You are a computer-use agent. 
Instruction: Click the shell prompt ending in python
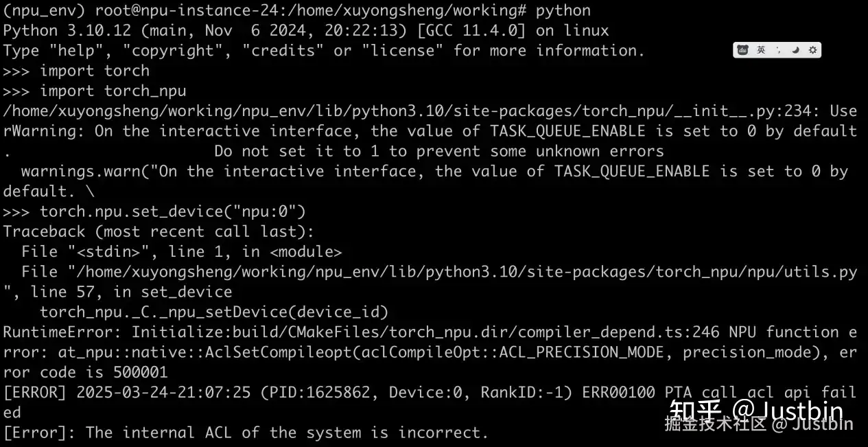(x=296, y=11)
